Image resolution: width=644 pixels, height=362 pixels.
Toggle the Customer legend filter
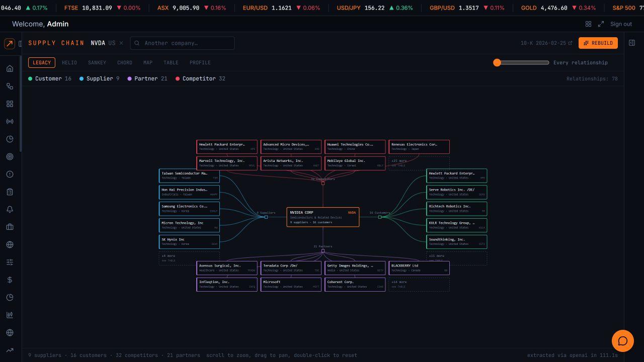49,78
